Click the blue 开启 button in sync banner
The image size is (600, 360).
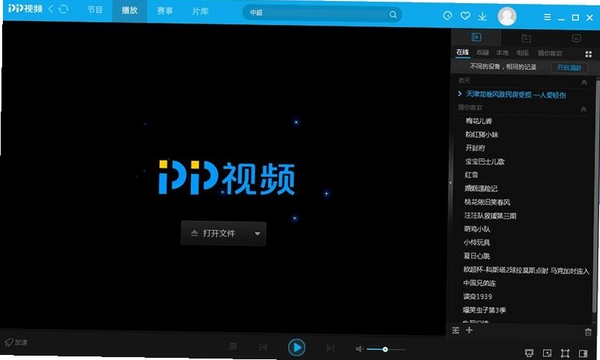pos(569,68)
